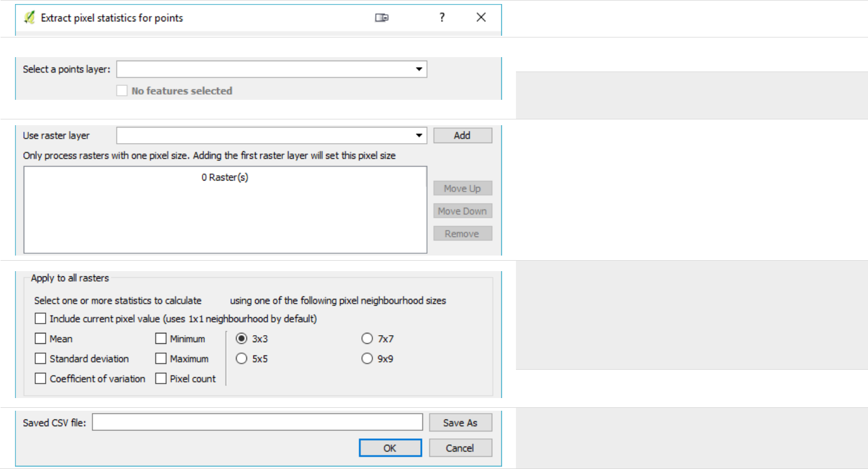Screen dimensions: 868x469
Task: Select the 5x5 neighbourhood size
Action: click(242, 359)
